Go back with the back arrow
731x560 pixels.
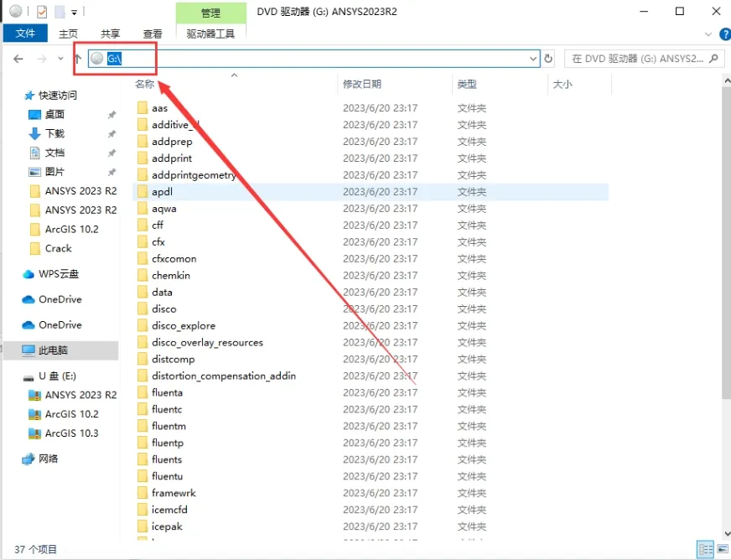pos(18,59)
